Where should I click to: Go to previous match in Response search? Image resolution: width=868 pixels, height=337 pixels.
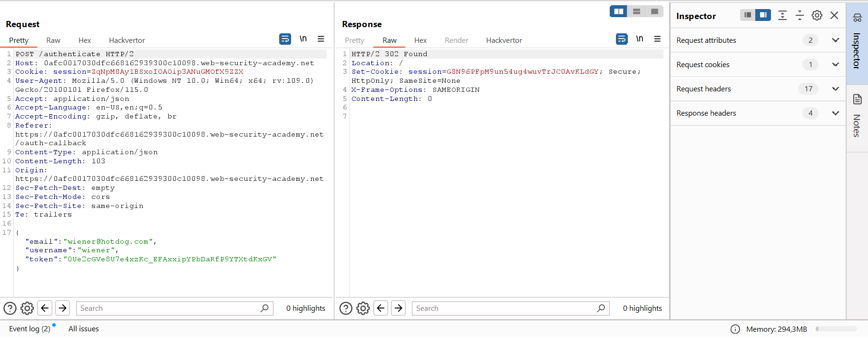coord(381,308)
